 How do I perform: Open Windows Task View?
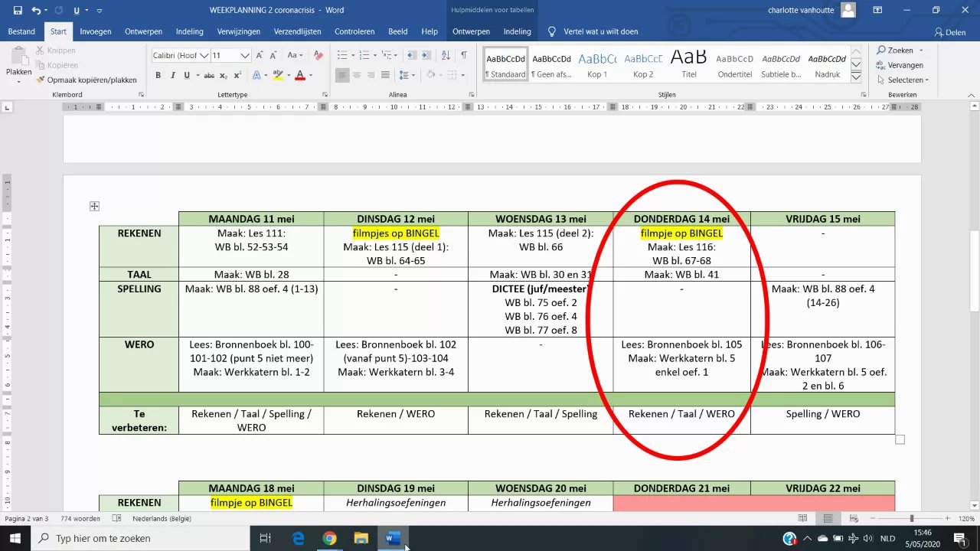tap(266, 539)
